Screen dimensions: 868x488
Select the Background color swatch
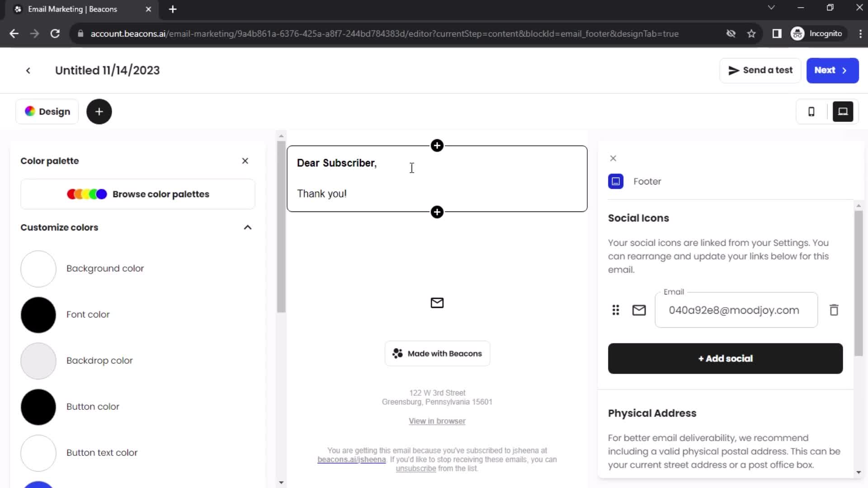(x=38, y=268)
